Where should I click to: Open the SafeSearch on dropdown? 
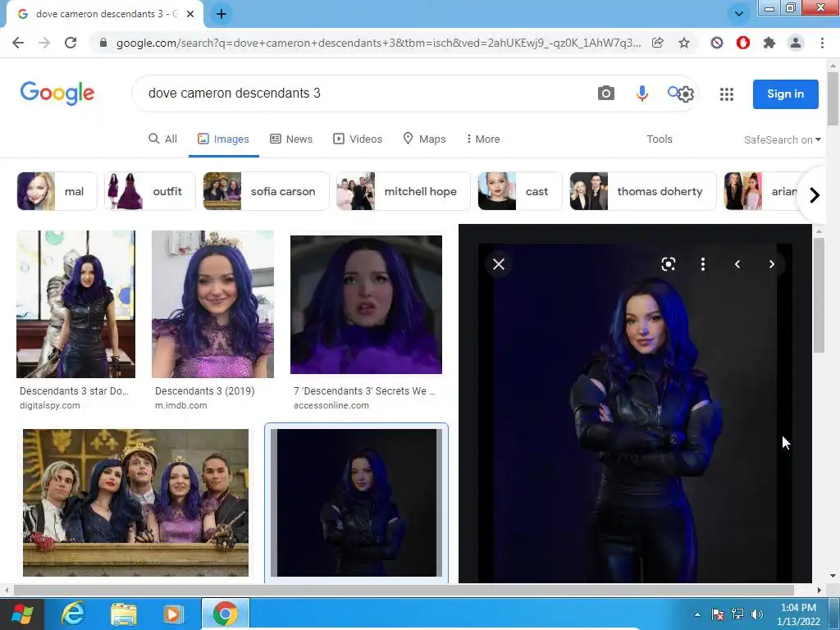pyautogui.click(x=782, y=139)
